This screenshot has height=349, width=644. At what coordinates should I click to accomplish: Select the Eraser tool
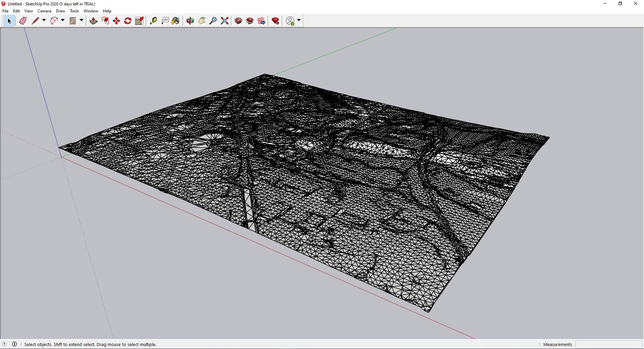pos(23,21)
